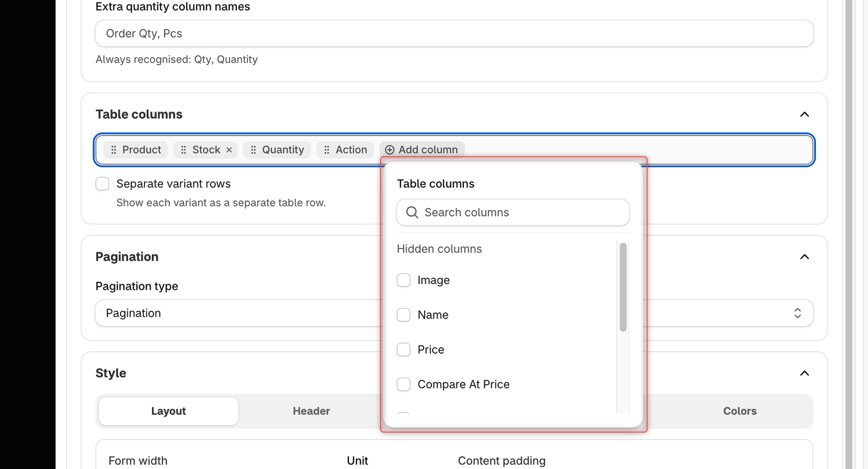Click the drag handle on Stock chip

coord(183,150)
